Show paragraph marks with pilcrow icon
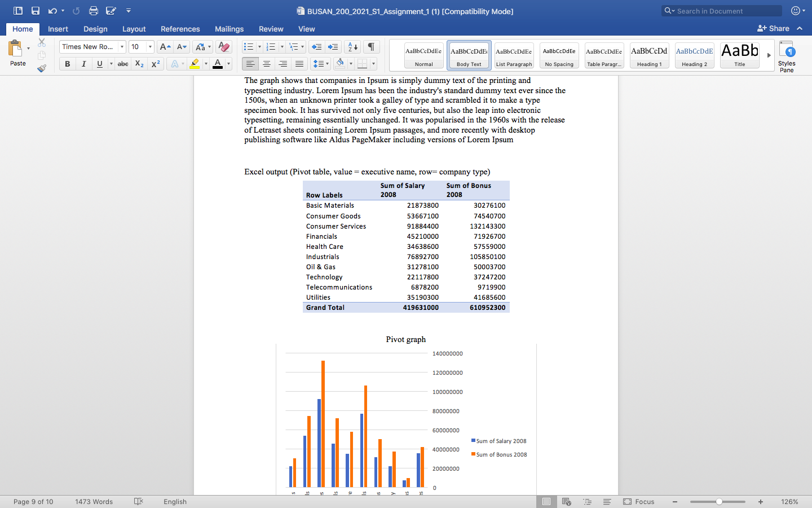The width and height of the screenshot is (812, 508). (371, 47)
